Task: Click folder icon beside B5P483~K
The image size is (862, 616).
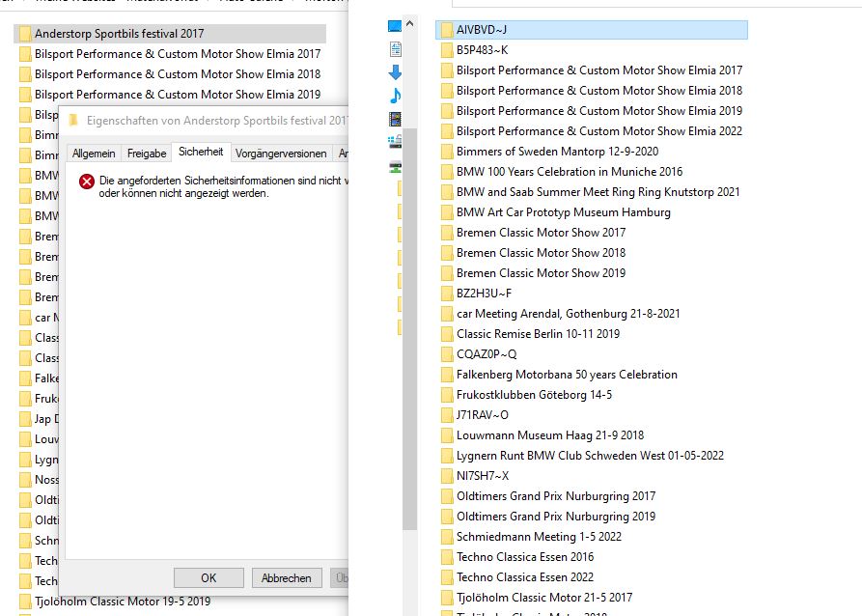Action: pyautogui.click(x=447, y=50)
